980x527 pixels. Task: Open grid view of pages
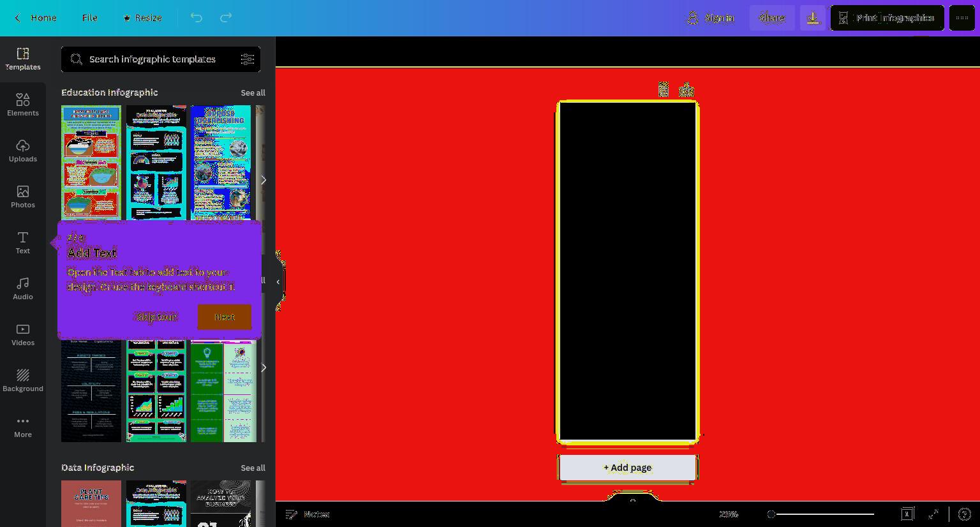[907, 514]
